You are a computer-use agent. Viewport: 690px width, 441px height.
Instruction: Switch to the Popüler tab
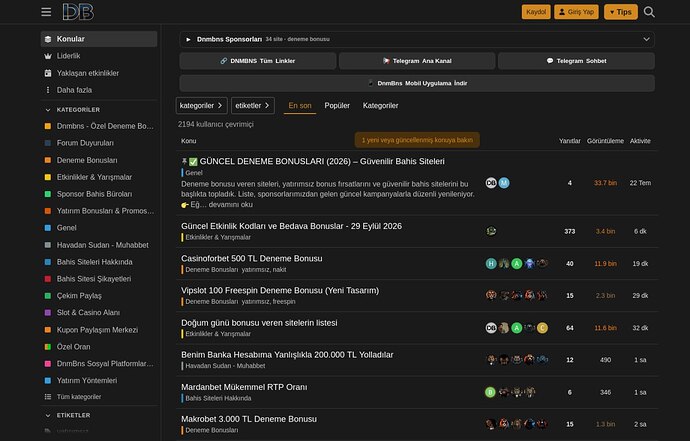(x=337, y=106)
